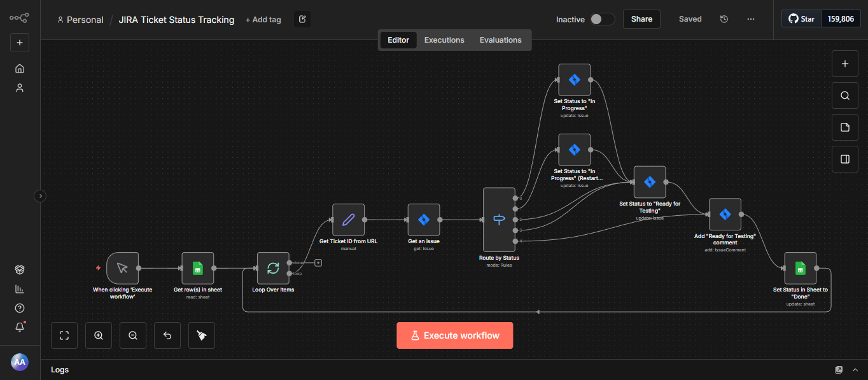Zoom out of the workflow canvas
Image resolution: width=868 pixels, height=380 pixels.
point(133,335)
